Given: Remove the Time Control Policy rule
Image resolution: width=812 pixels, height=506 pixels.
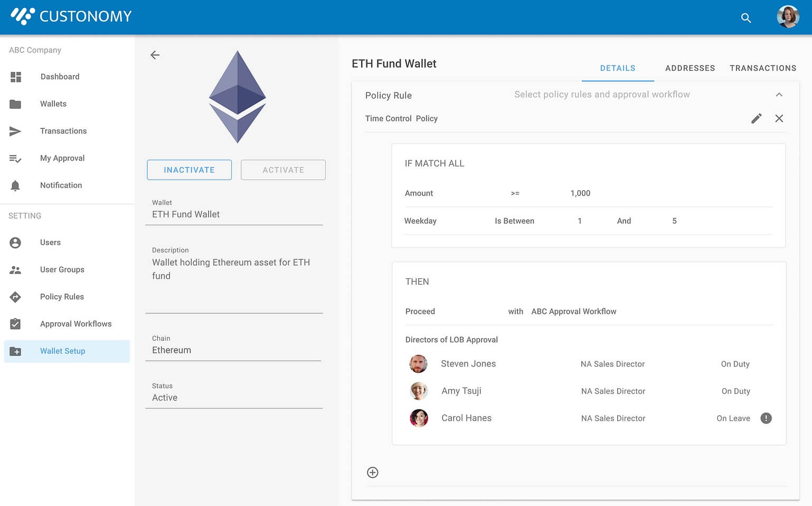Looking at the screenshot, I should pos(779,118).
